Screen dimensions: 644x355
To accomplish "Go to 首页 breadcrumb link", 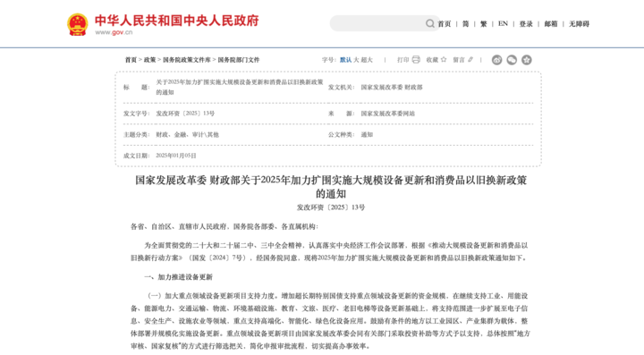I will pos(131,60).
